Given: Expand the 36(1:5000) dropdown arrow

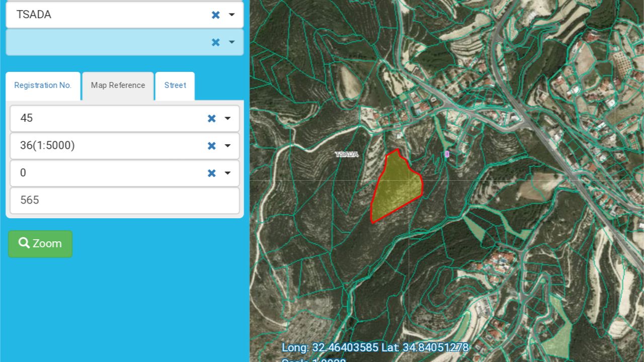Looking at the screenshot, I should [x=227, y=146].
